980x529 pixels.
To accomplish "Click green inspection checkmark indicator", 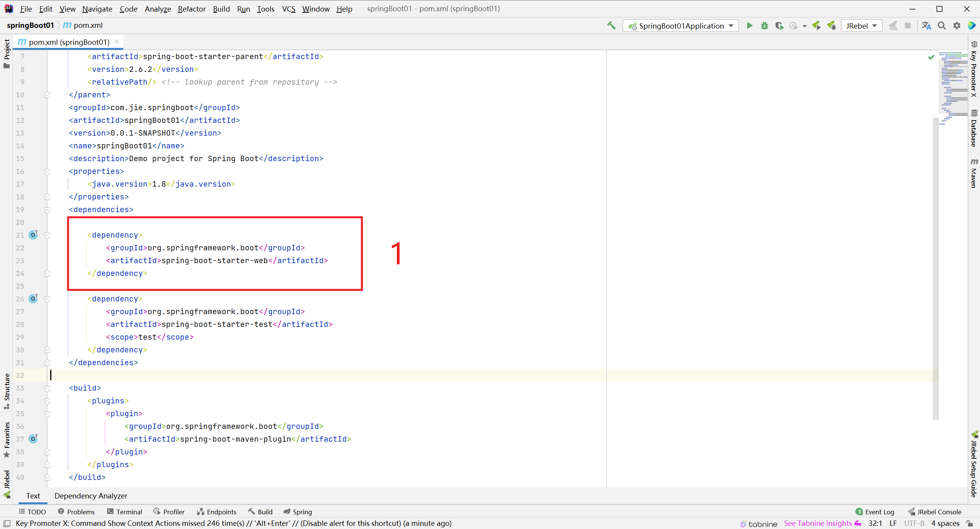I will [931, 57].
